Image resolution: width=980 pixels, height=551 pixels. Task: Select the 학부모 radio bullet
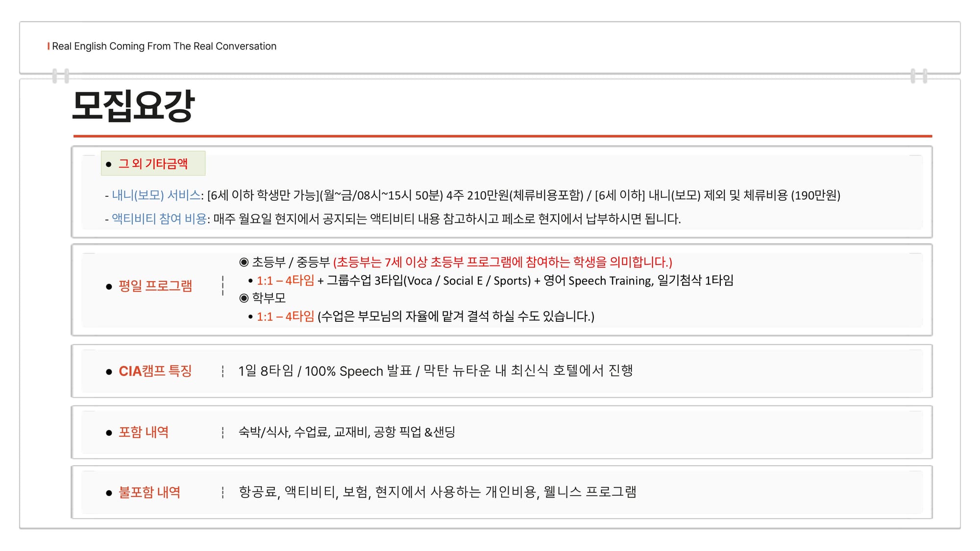244,298
